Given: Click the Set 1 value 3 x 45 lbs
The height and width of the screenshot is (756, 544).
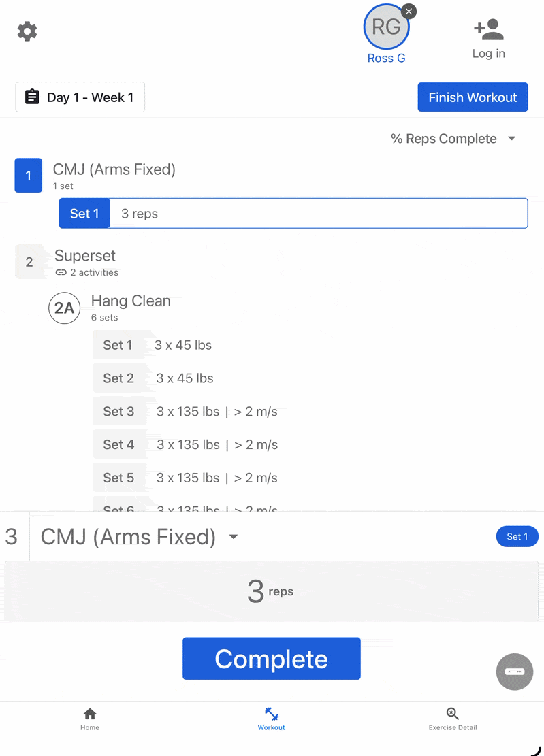Looking at the screenshot, I should click(x=183, y=345).
